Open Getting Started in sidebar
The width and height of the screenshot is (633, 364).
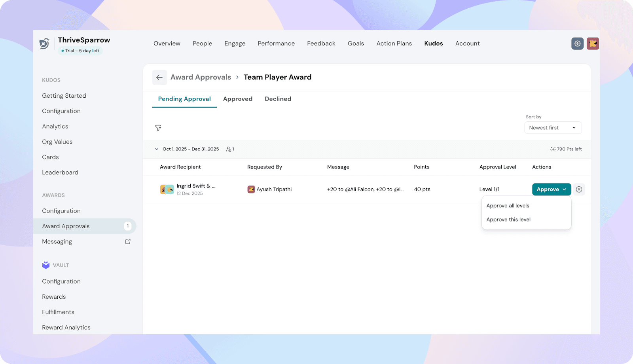(x=64, y=96)
